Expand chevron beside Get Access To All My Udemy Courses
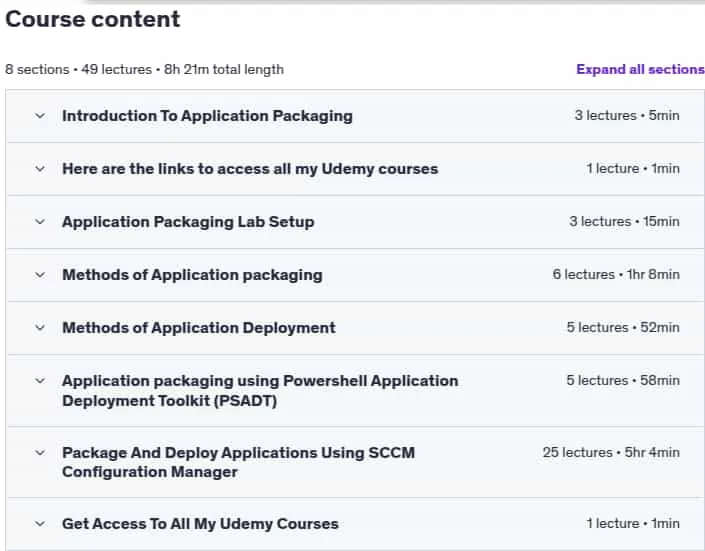The width and height of the screenshot is (705, 551). pyautogui.click(x=40, y=524)
